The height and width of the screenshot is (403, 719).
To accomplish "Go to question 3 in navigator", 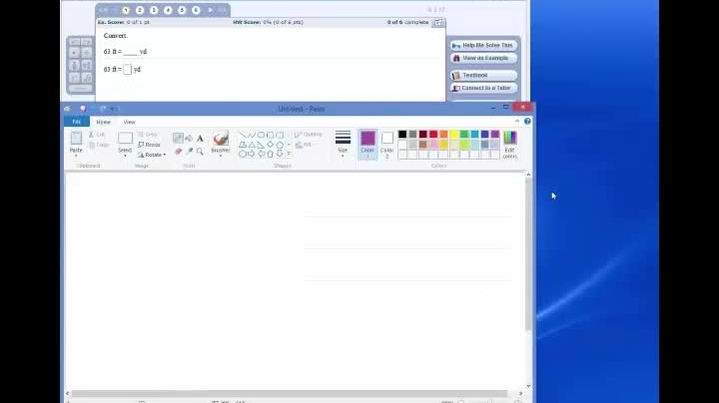I will click(153, 10).
